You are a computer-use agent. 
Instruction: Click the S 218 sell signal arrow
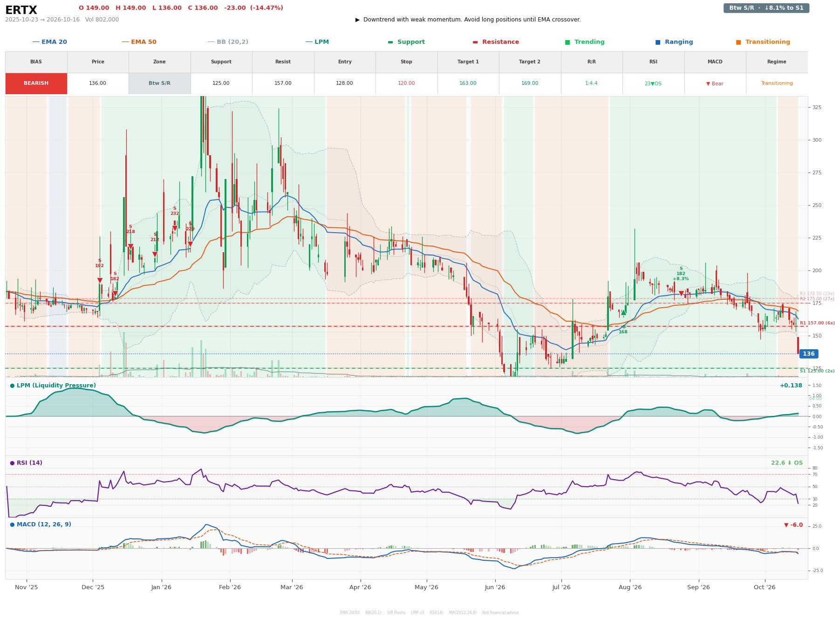(x=130, y=247)
